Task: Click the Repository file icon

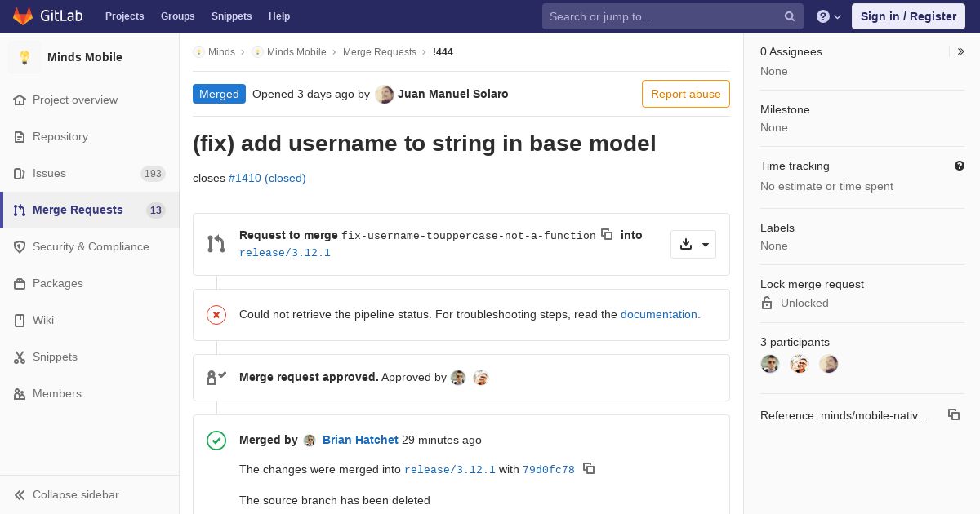Action: 20,136
